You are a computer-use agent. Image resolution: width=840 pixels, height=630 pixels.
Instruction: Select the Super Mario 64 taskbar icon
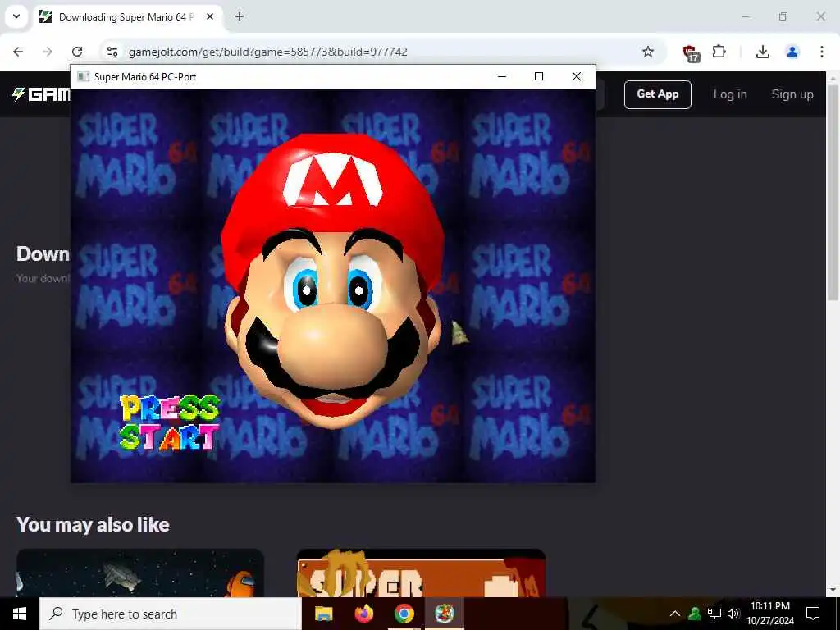pos(444,614)
